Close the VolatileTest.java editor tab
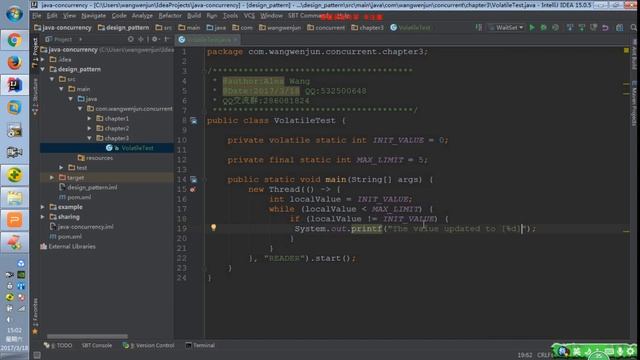640x360 pixels. (236, 40)
